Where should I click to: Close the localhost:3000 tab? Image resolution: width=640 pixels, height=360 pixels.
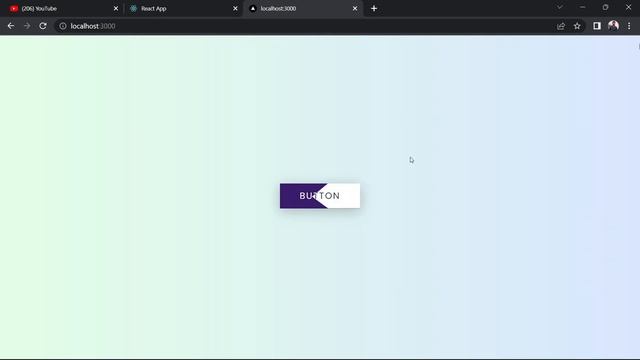click(x=355, y=9)
